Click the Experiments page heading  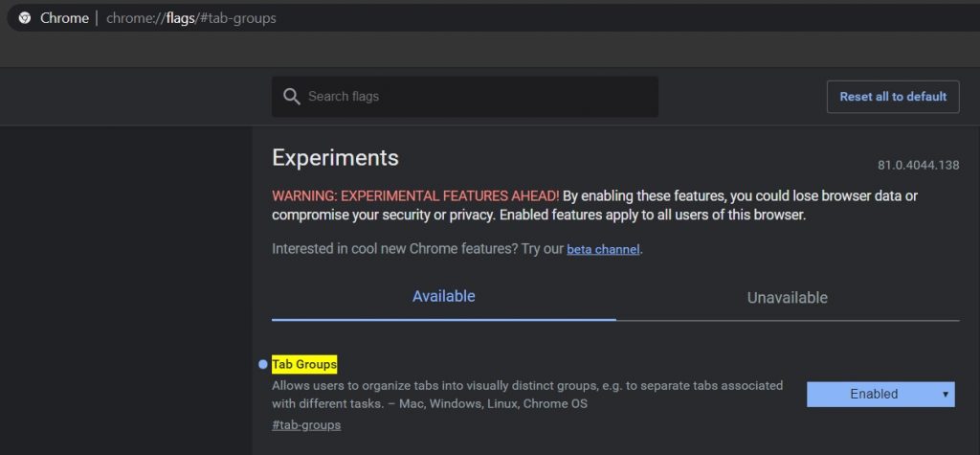tap(335, 158)
